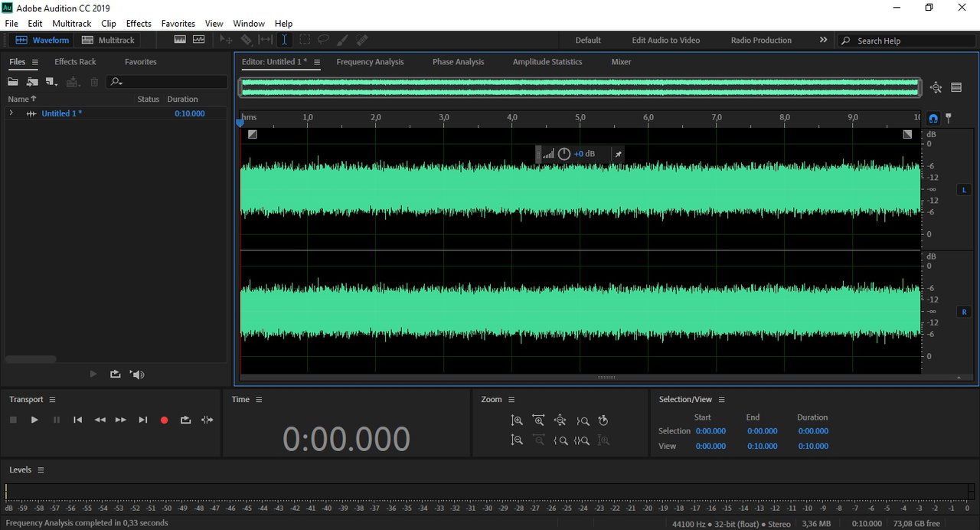Sort files by Name column header

click(x=22, y=99)
